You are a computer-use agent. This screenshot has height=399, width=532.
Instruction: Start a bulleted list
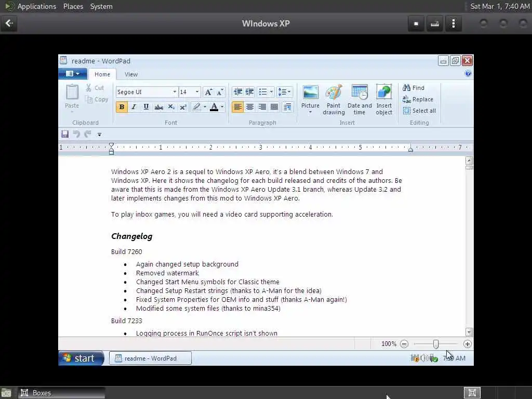pyautogui.click(x=262, y=91)
